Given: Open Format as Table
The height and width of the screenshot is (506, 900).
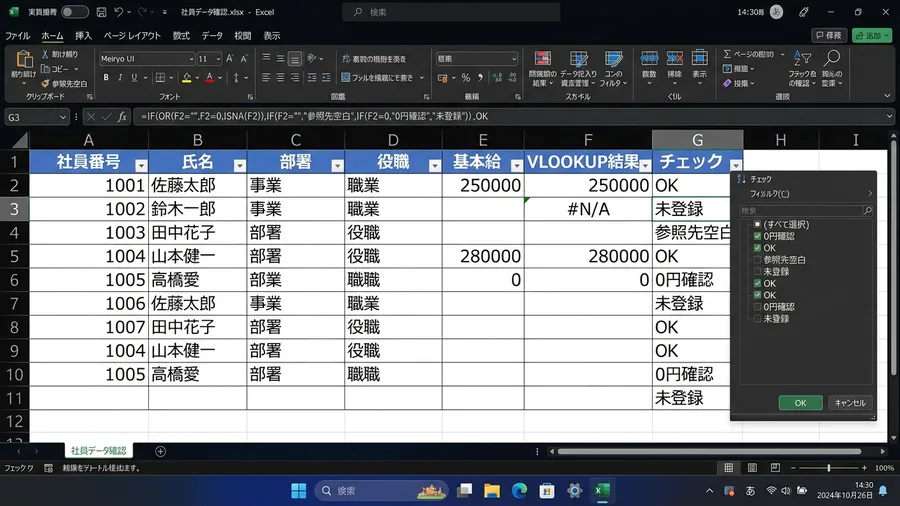Looking at the screenshot, I should 579,68.
